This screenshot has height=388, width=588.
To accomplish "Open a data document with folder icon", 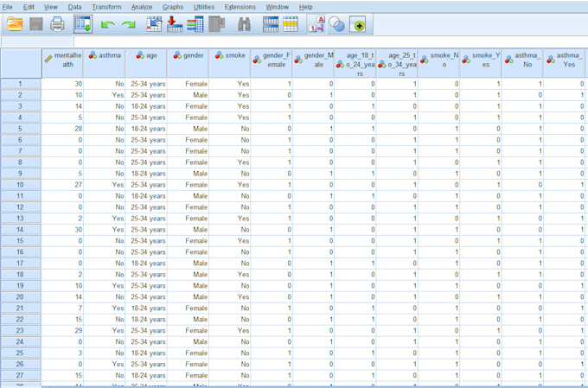I will pyautogui.click(x=15, y=24).
